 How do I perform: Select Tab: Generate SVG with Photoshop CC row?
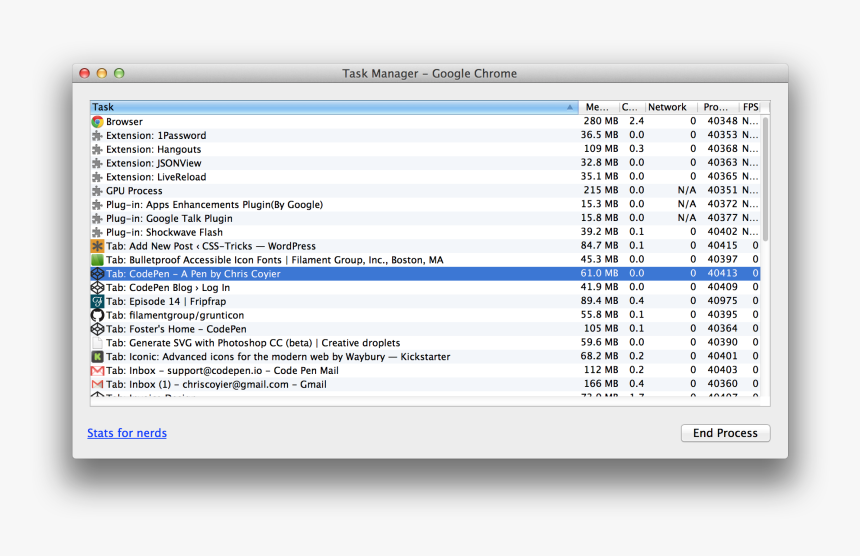[x=425, y=343]
